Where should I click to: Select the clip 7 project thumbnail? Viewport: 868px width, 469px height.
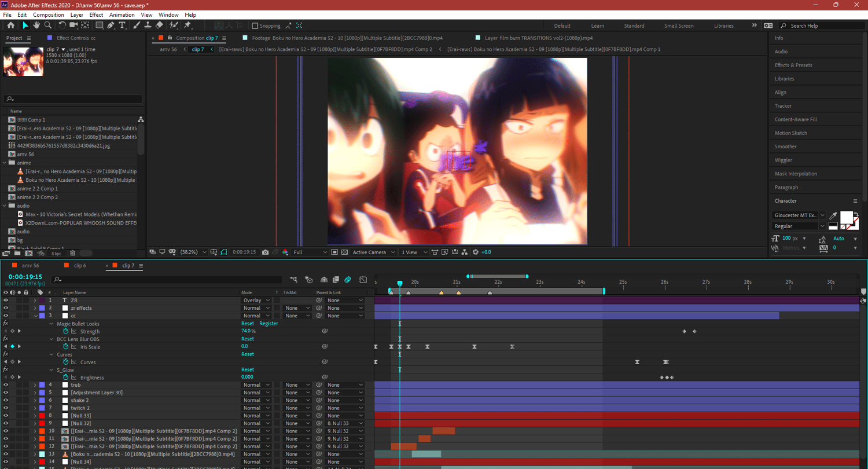[23, 62]
